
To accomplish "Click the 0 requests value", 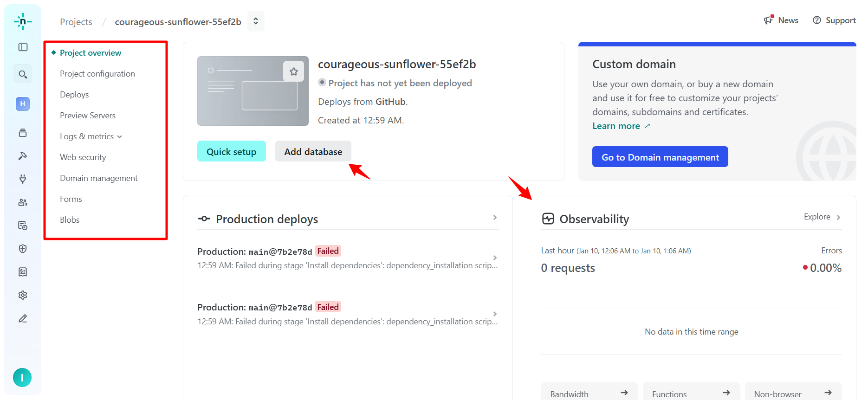I will tap(568, 268).
